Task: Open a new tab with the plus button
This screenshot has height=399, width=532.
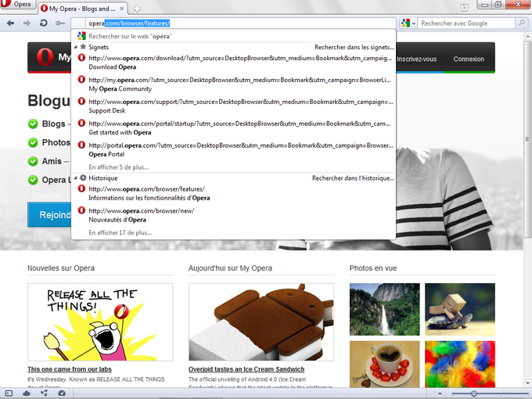Action: [x=137, y=9]
